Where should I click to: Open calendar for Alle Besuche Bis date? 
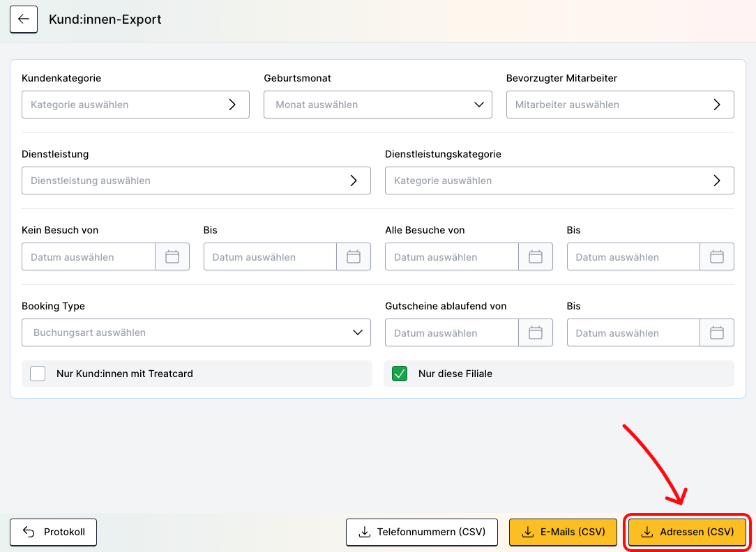pos(717,257)
